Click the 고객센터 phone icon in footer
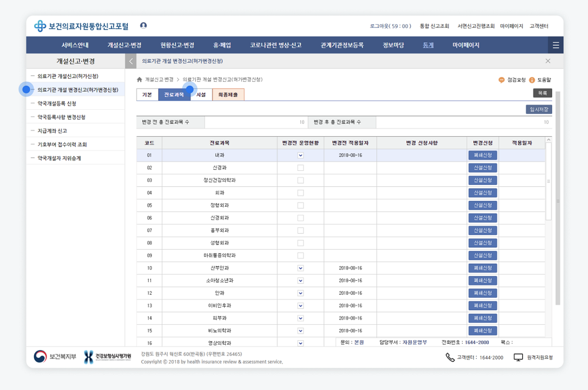The width and height of the screenshot is (588, 390). (x=450, y=357)
